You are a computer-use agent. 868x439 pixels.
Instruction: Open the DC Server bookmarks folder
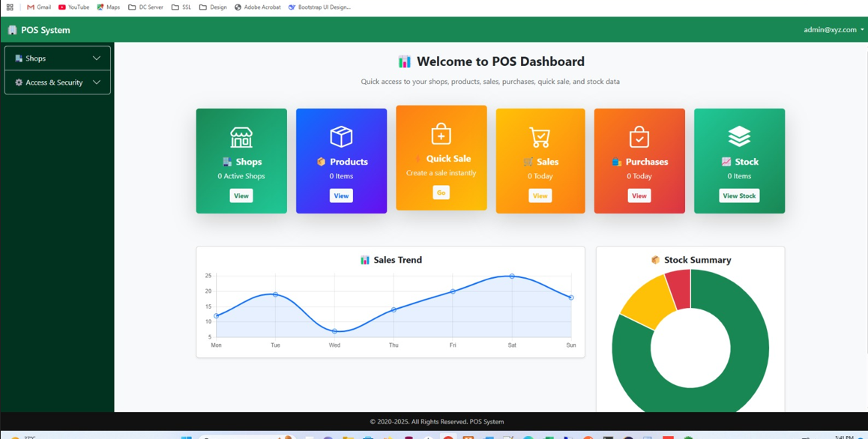pos(145,7)
